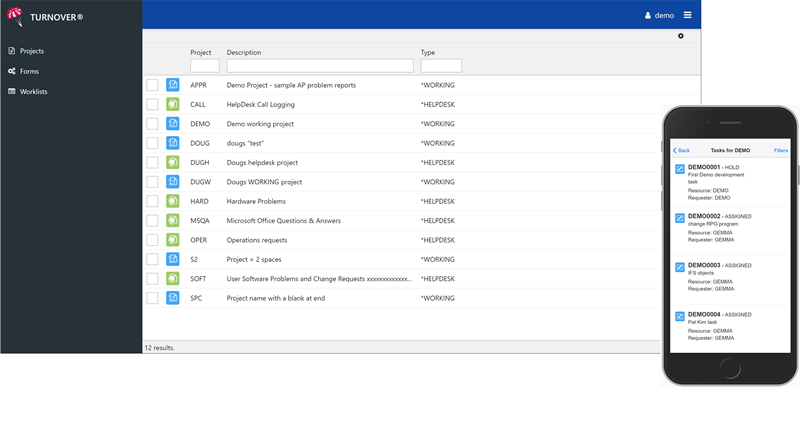
Task: Click the Project column header
Action: pos(201,53)
